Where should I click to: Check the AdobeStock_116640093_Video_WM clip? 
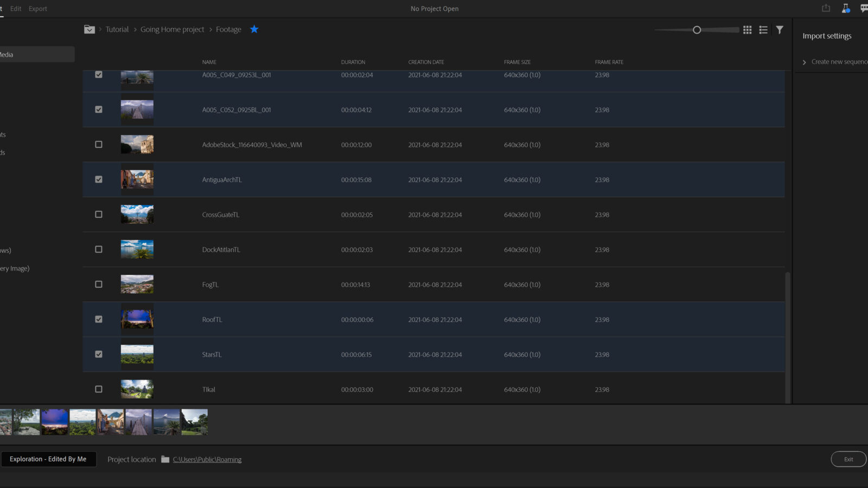pos(99,145)
